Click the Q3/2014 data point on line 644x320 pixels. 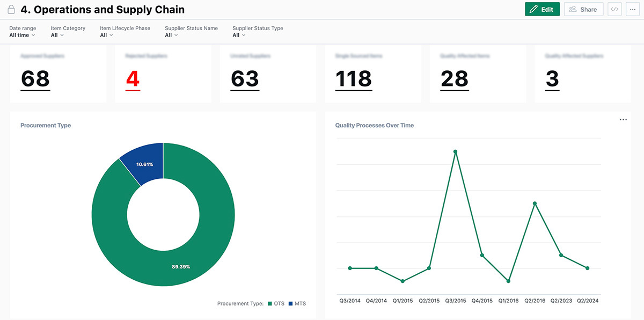[350, 268]
